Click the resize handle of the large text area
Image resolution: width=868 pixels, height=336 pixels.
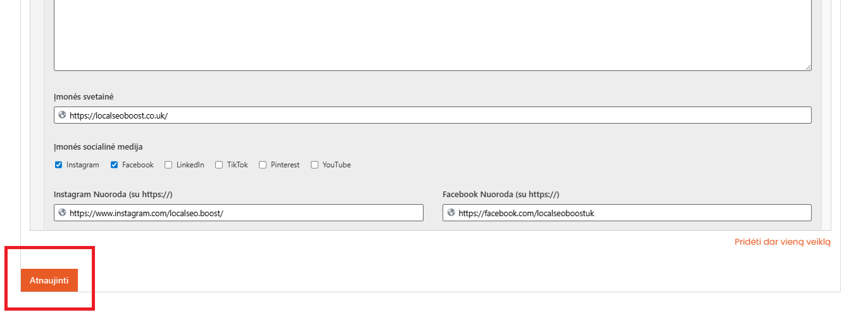tap(808, 67)
